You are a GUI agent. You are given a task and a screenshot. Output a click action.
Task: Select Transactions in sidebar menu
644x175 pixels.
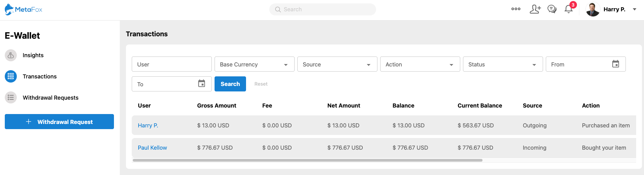[x=39, y=76]
